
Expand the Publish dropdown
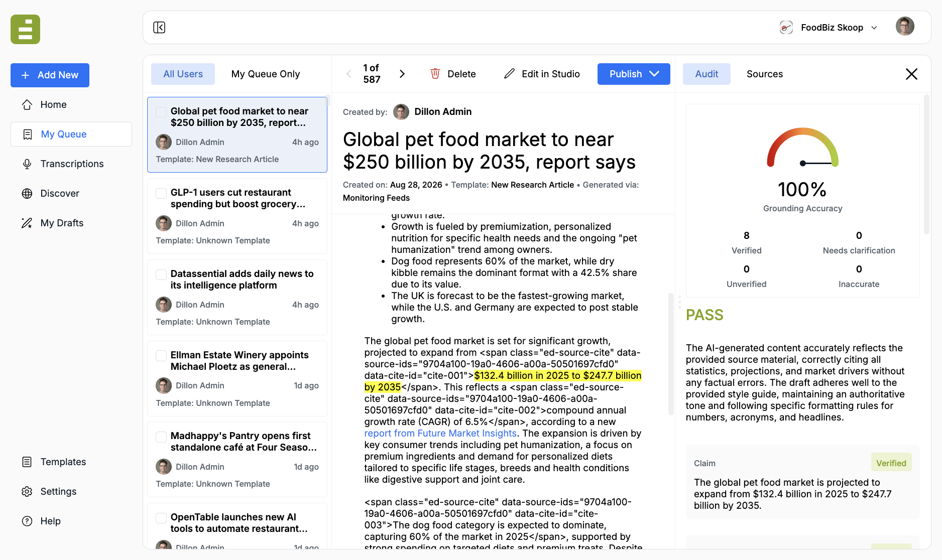(654, 74)
